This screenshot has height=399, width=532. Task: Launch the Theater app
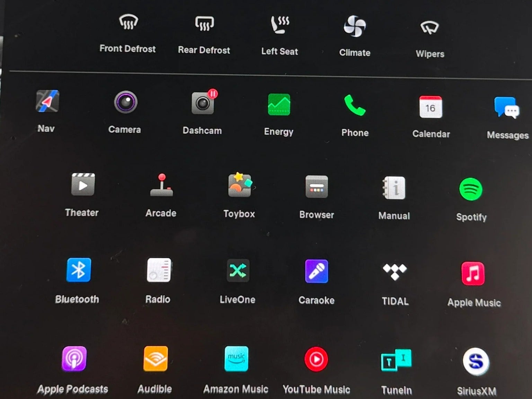(x=83, y=184)
